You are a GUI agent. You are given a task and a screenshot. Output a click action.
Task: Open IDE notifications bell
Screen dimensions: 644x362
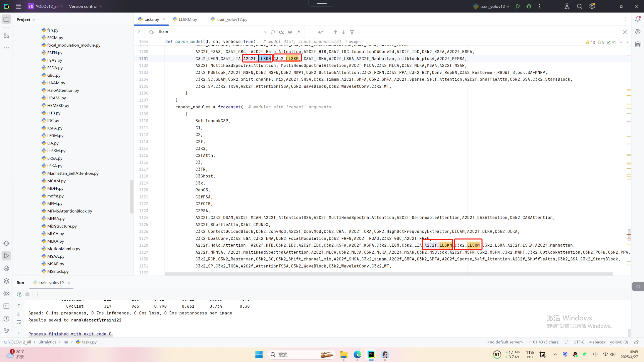coord(638,19)
